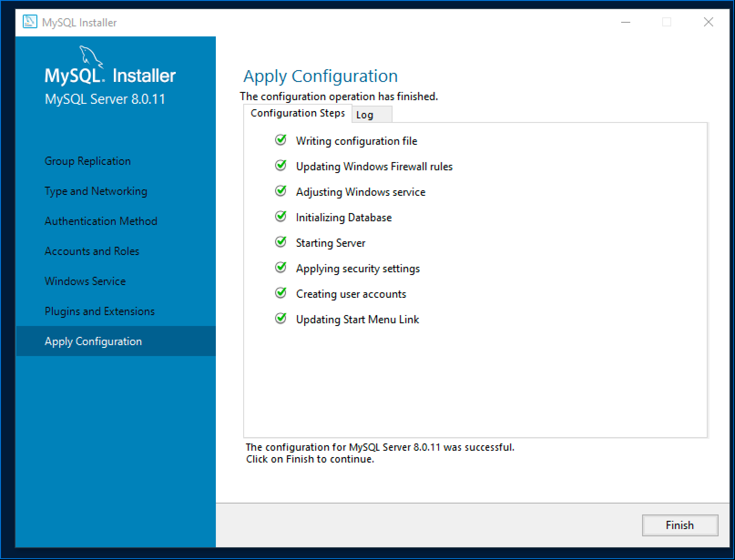
Task: Go to Authentication Method in sidebar
Action: (101, 221)
